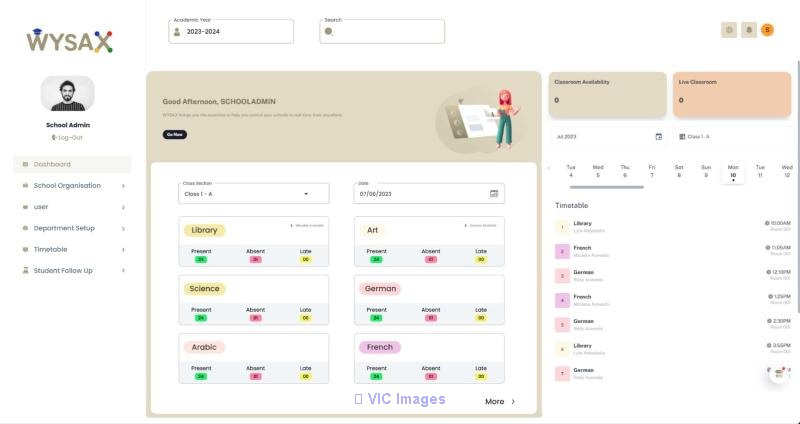Screen dimensions: 800x424
Task: Open the Science attendance card
Action: point(254,300)
